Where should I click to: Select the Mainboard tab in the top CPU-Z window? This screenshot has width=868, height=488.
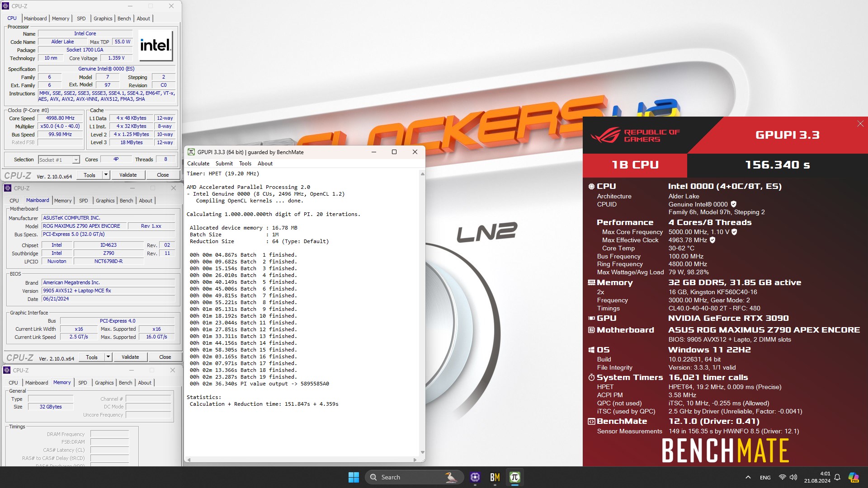tap(35, 19)
